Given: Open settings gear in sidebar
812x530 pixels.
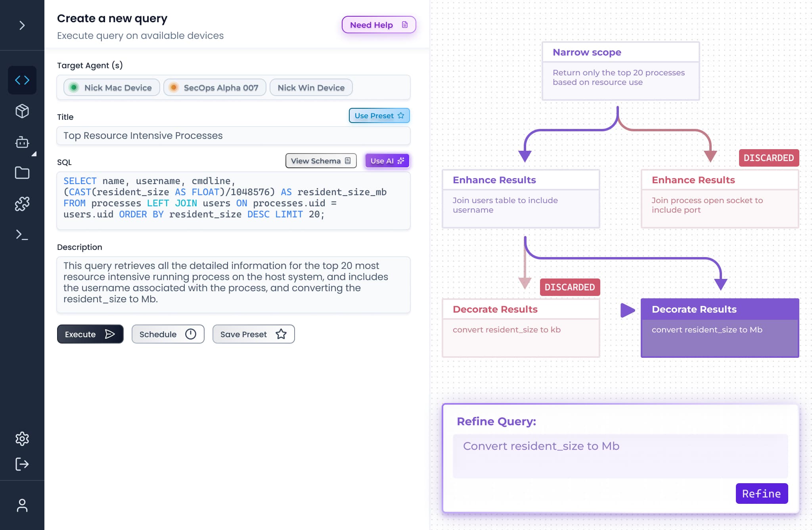Looking at the screenshot, I should point(22,438).
